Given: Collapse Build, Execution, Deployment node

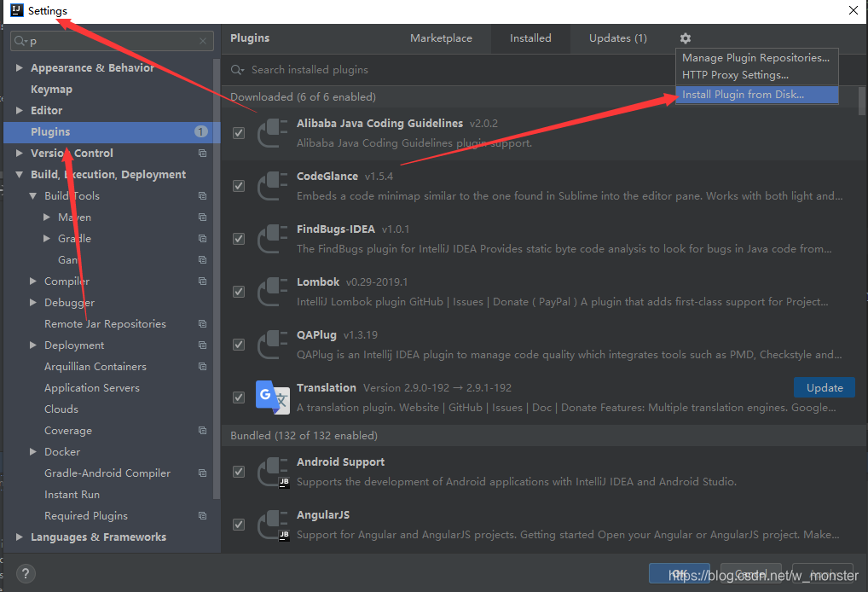Looking at the screenshot, I should [20, 174].
